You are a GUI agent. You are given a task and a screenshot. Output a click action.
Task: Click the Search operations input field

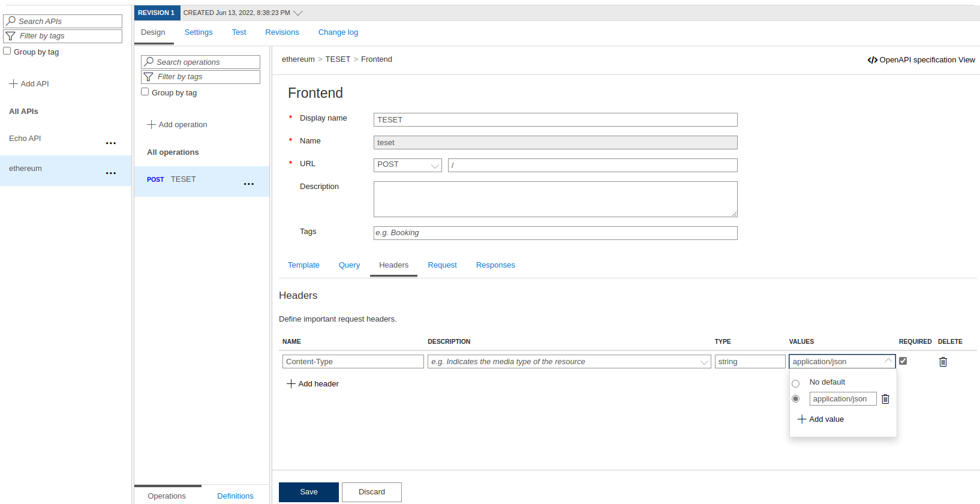(200, 62)
